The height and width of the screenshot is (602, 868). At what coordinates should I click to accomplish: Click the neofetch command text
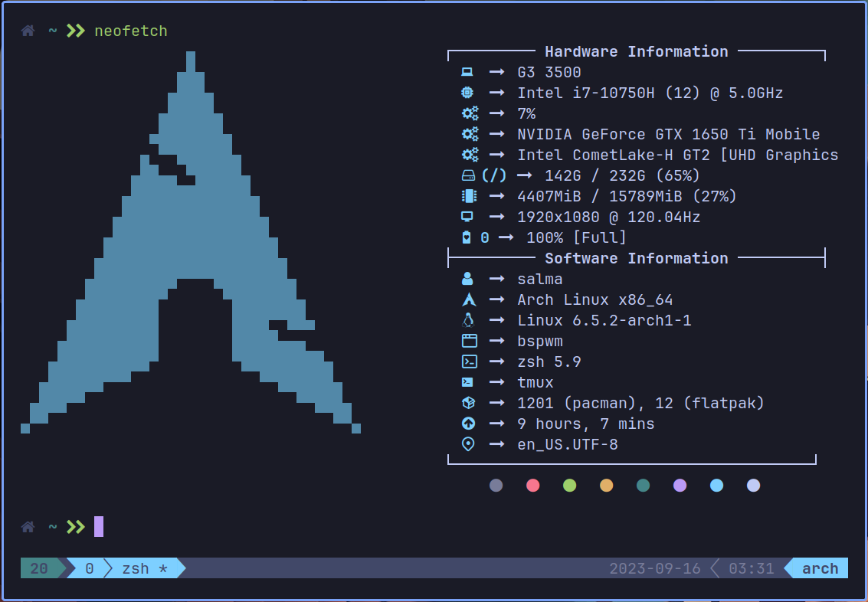(x=131, y=31)
